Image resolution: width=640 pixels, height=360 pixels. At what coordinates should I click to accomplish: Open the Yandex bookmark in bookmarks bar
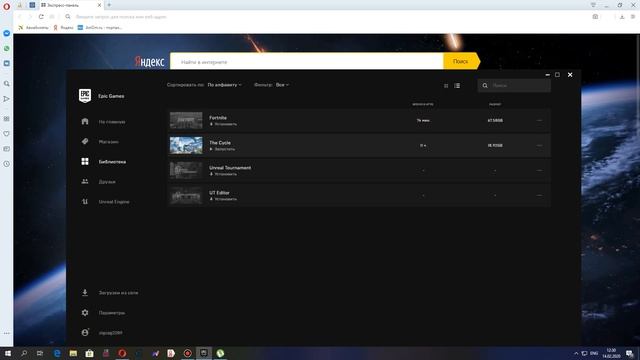point(64,27)
